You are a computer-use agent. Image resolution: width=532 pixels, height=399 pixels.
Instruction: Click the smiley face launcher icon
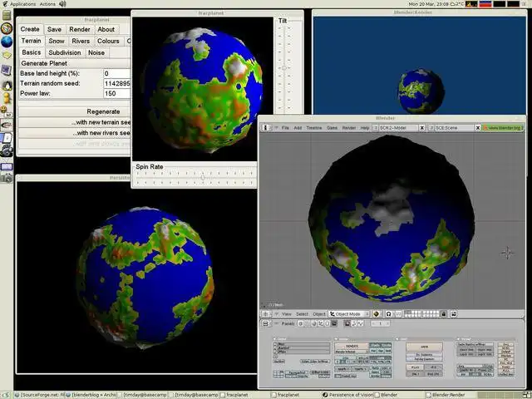click(x=3, y=109)
